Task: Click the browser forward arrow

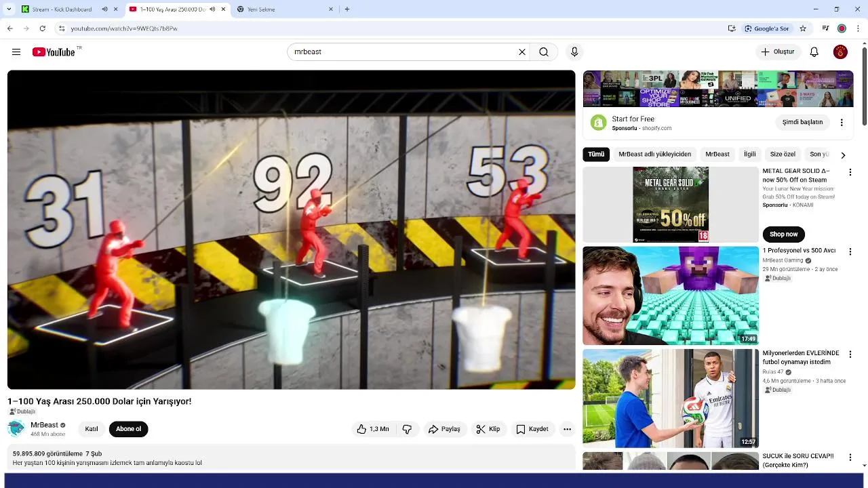Action: click(x=26, y=28)
